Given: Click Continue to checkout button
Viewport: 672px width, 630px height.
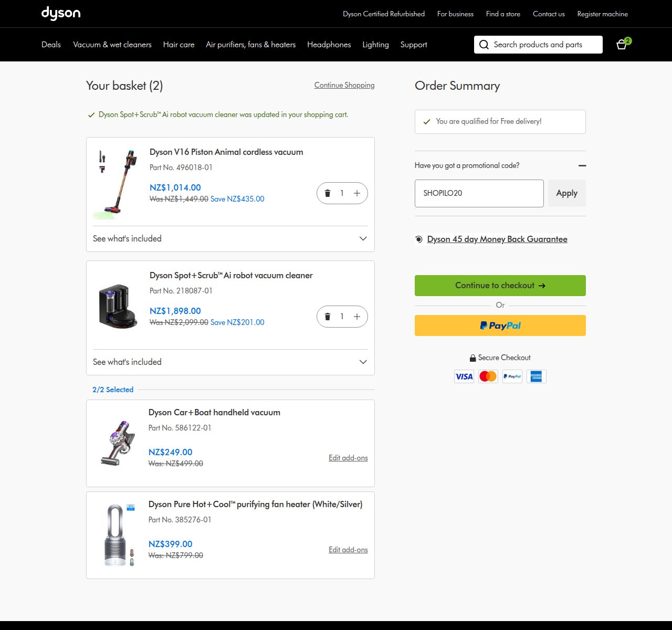Looking at the screenshot, I should click(x=500, y=286).
